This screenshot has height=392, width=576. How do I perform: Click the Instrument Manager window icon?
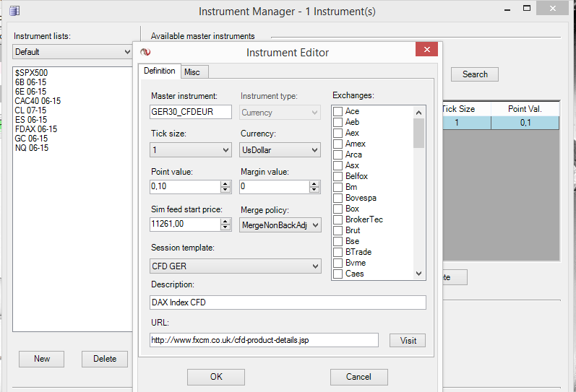tap(14, 11)
